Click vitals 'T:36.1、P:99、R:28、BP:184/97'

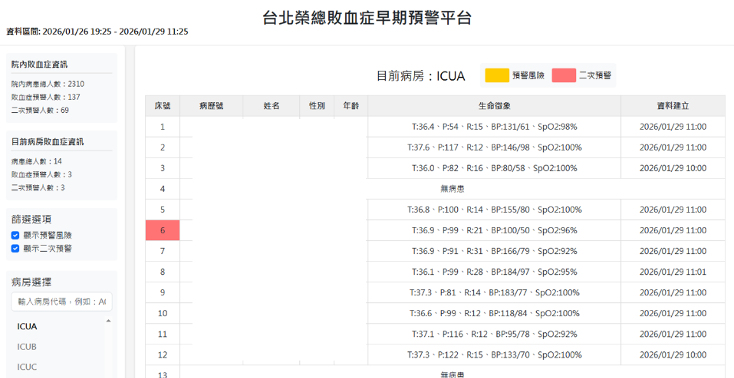point(494,272)
